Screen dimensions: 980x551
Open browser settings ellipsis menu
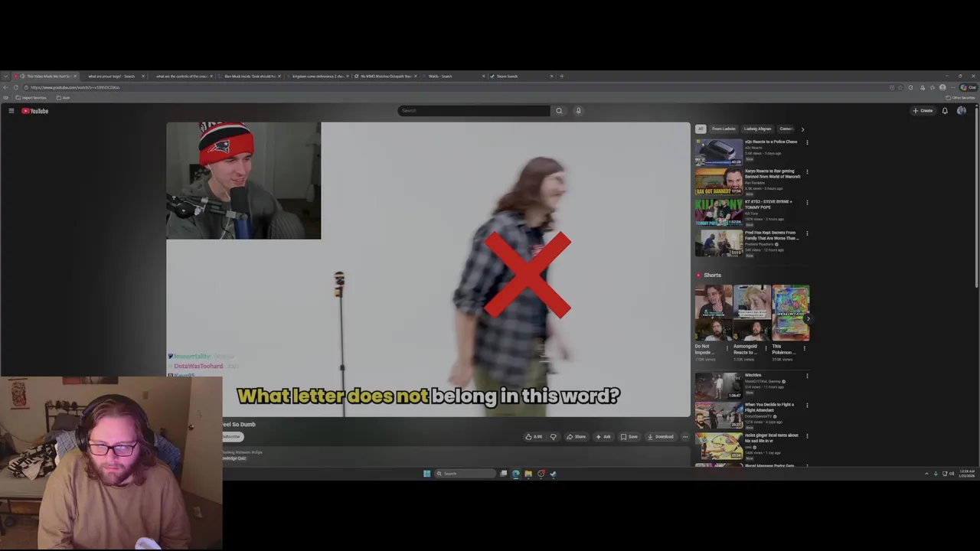click(952, 87)
